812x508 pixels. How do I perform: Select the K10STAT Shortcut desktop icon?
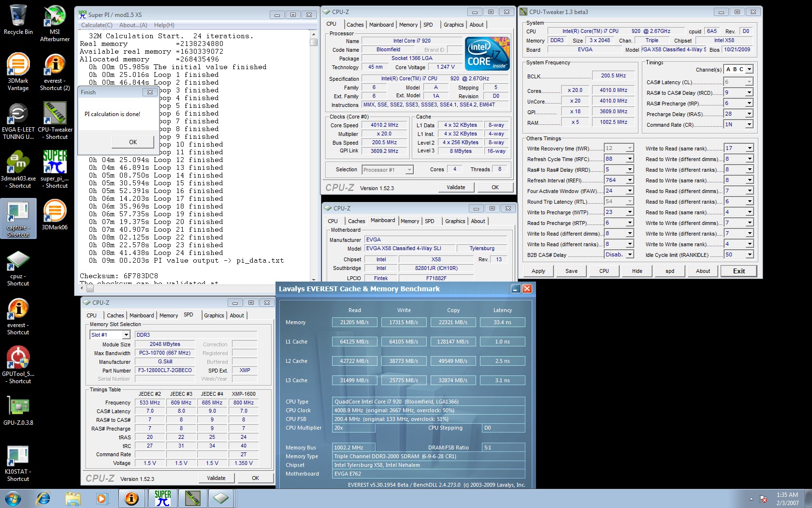tap(18, 463)
